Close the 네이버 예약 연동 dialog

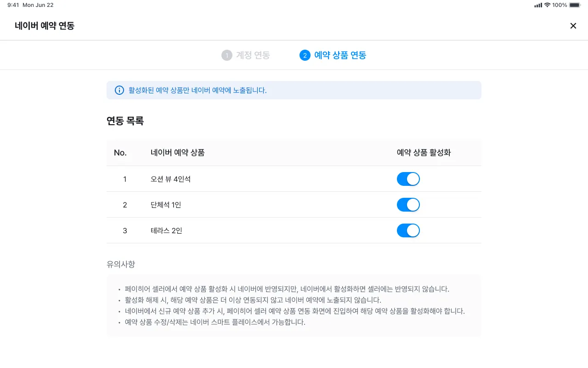coord(573,26)
